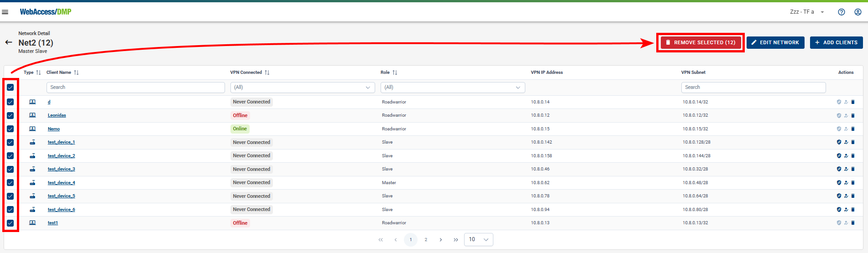Click the VPN Subnet search field
Screen dimensions: 868x253
click(753, 88)
